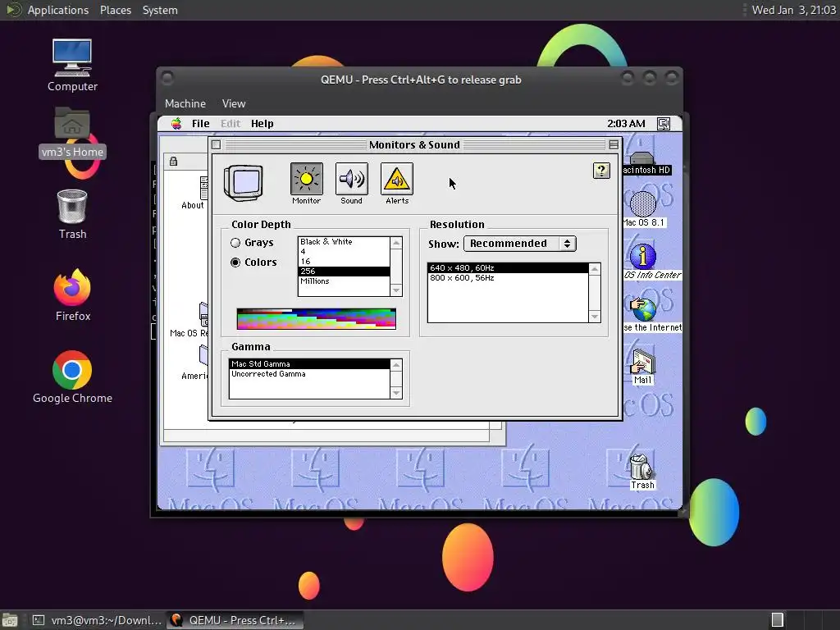The width and height of the screenshot is (840, 630).
Task: Open the Show Recommended resolution dropdown
Action: 519,244
